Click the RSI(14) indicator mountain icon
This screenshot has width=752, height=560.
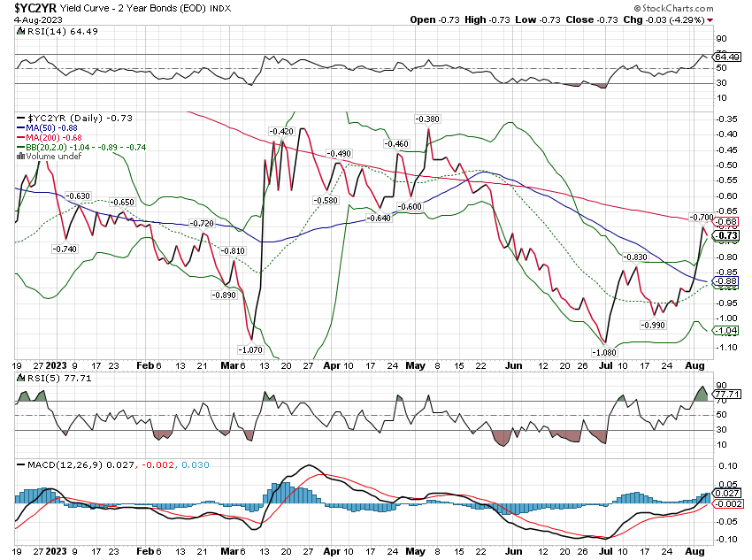point(19,29)
